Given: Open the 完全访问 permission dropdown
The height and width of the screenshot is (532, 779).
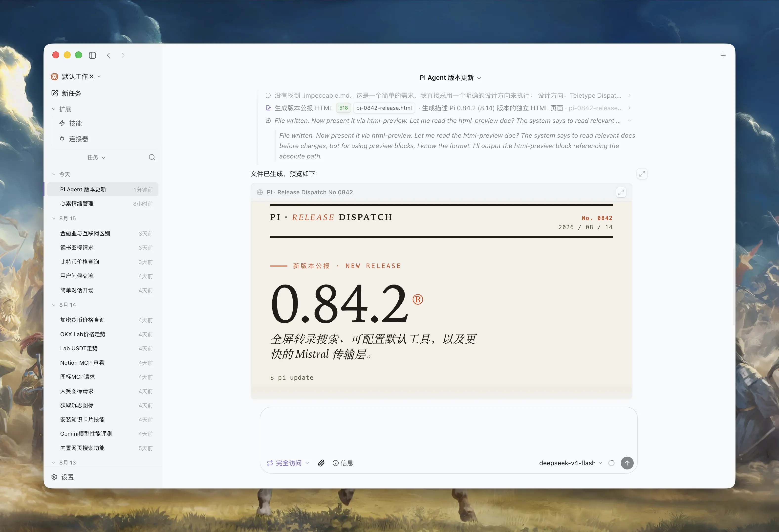Looking at the screenshot, I should [288, 463].
